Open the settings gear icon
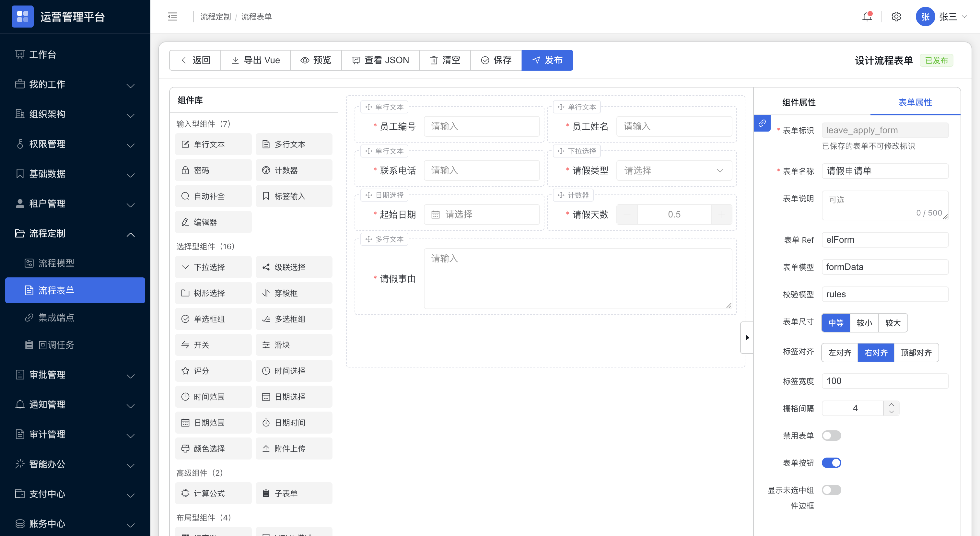This screenshot has width=980, height=536. 896,17
